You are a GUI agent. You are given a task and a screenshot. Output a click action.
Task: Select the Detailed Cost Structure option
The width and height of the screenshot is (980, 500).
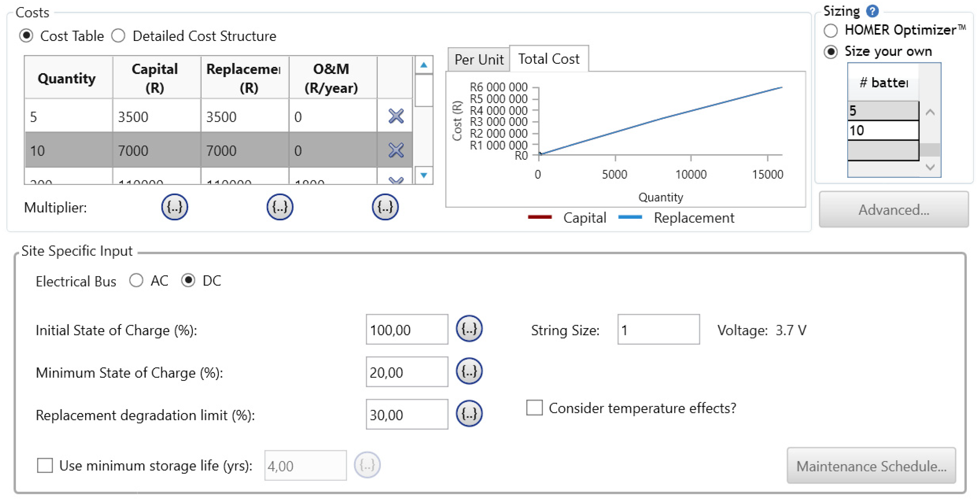click(119, 36)
